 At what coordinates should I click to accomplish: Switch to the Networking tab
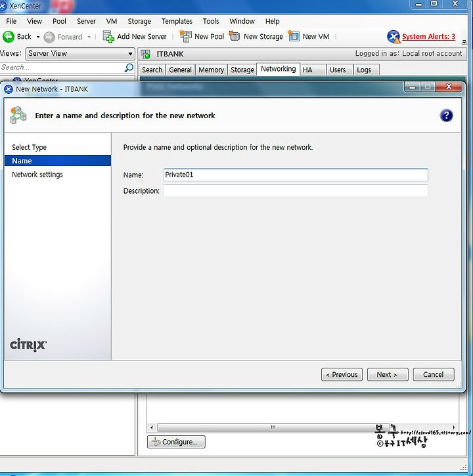click(279, 69)
